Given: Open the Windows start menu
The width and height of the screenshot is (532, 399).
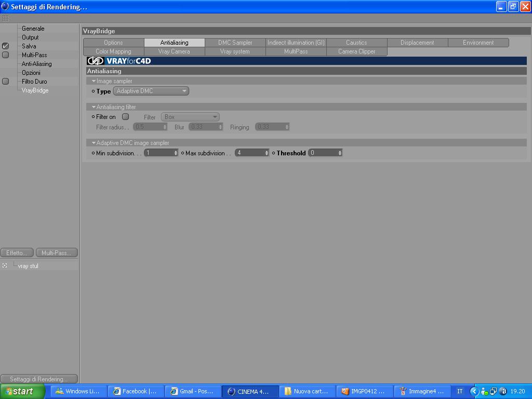Looking at the screenshot, I should point(22,391).
